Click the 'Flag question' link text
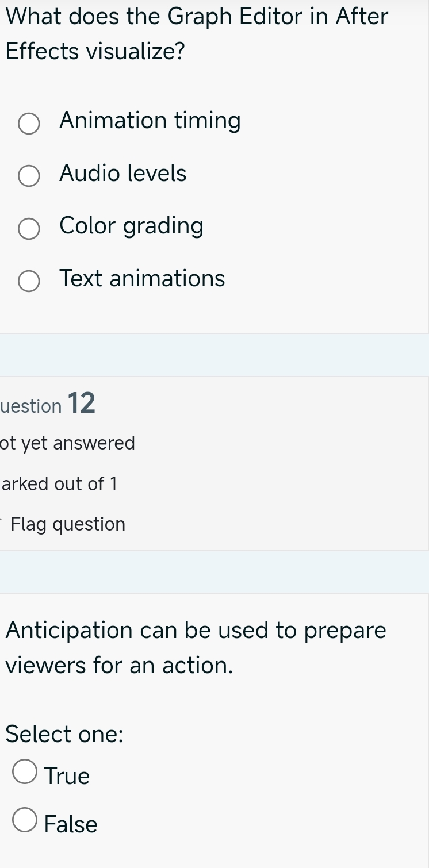Screen dimensions: 429x868 [x=68, y=524]
